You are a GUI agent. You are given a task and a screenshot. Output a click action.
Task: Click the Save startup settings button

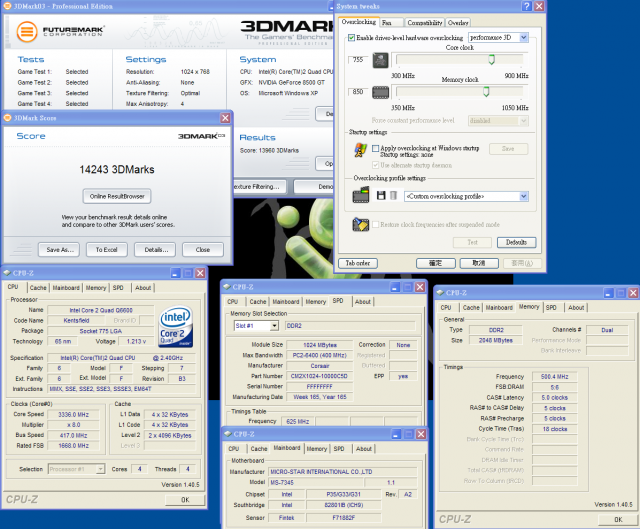(x=508, y=149)
